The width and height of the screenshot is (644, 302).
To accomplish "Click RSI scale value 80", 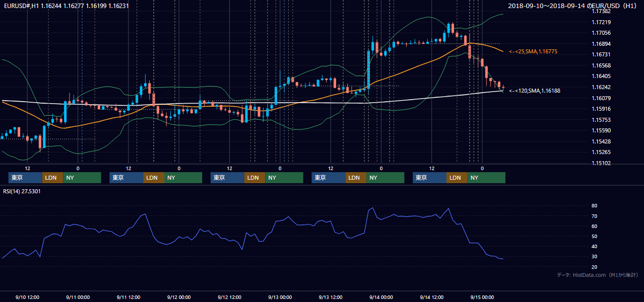I will [x=595, y=206].
